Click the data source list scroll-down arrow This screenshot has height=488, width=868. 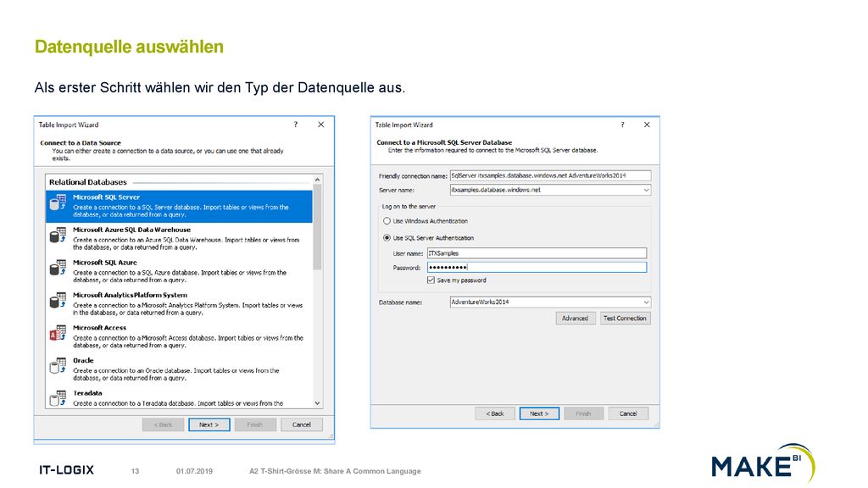pyautogui.click(x=317, y=403)
